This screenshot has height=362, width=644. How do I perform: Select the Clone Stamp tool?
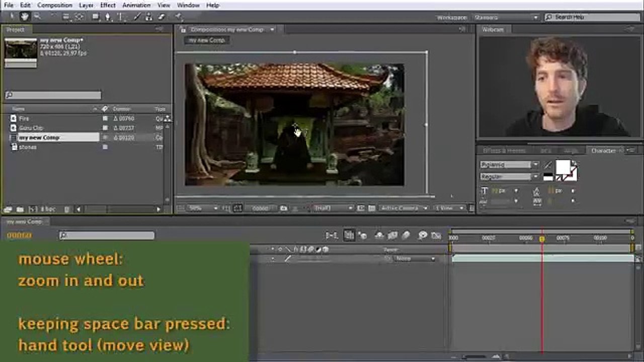[149, 17]
